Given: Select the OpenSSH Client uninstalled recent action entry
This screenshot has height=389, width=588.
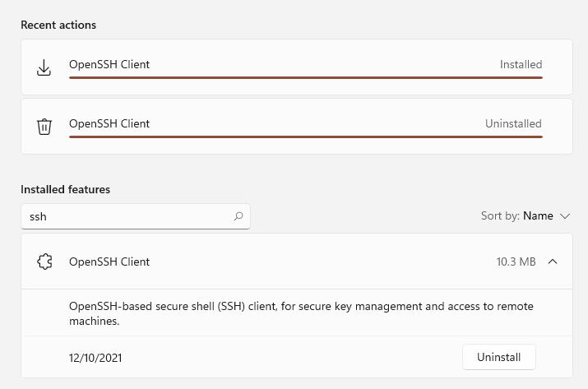Looking at the screenshot, I should (x=297, y=127).
